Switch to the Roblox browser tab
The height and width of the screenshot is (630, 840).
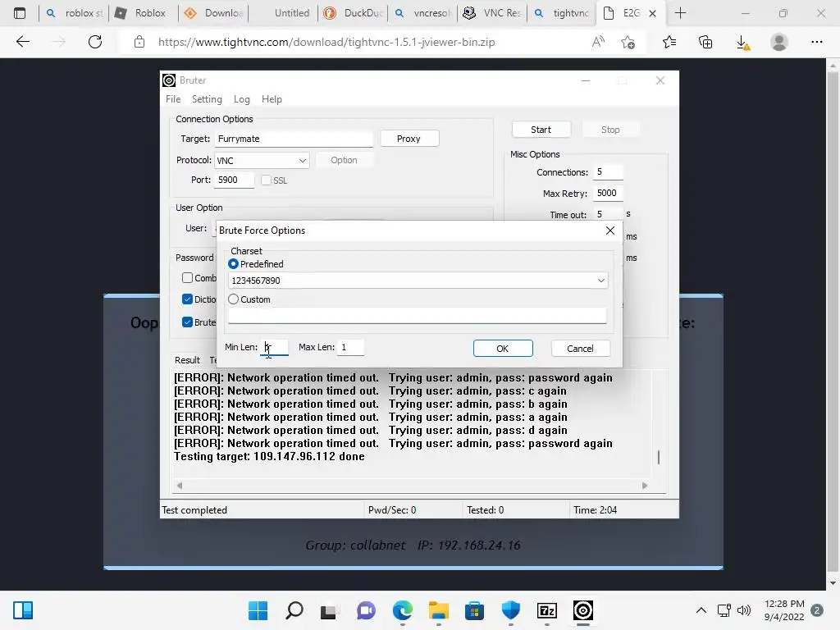pos(143,13)
